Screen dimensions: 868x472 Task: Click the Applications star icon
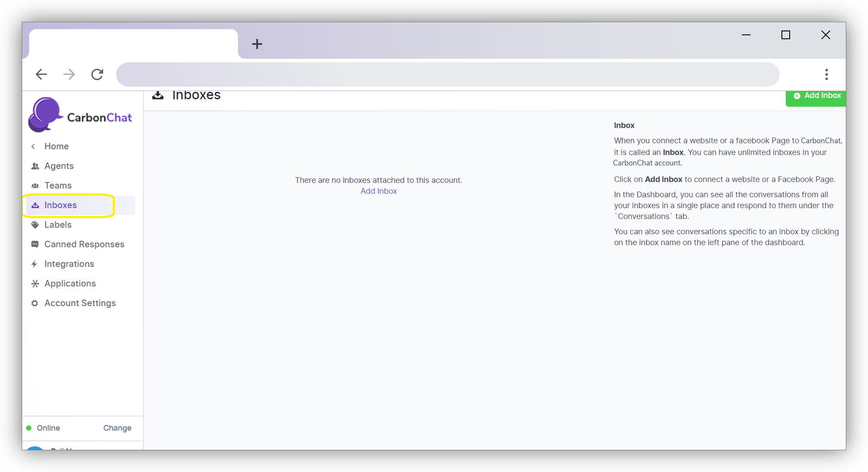tap(35, 283)
